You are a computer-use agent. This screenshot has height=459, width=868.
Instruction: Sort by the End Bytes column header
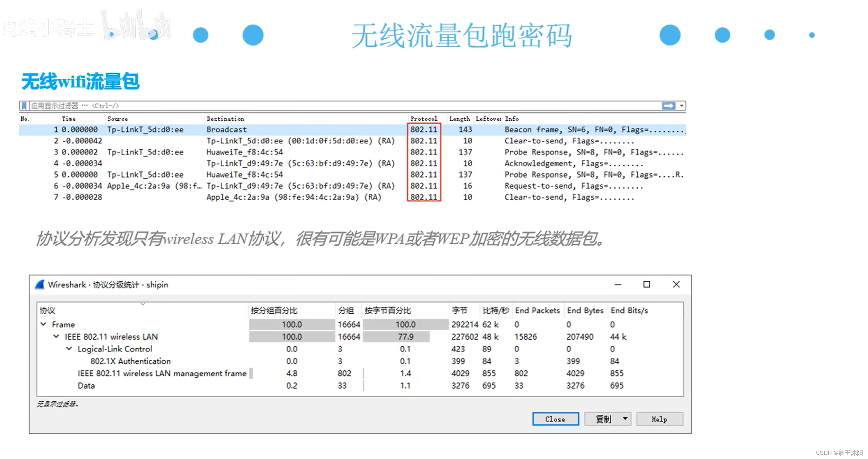click(x=586, y=311)
